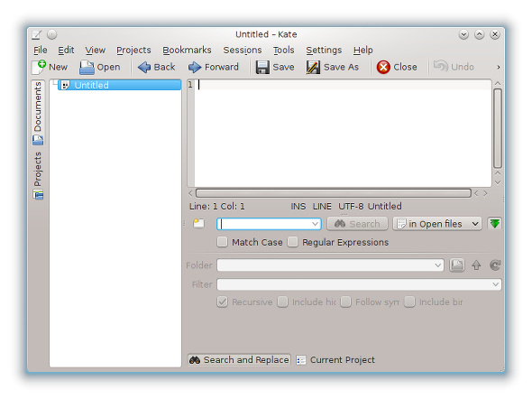Enable the Regular Expressions checkbox

[293, 242]
